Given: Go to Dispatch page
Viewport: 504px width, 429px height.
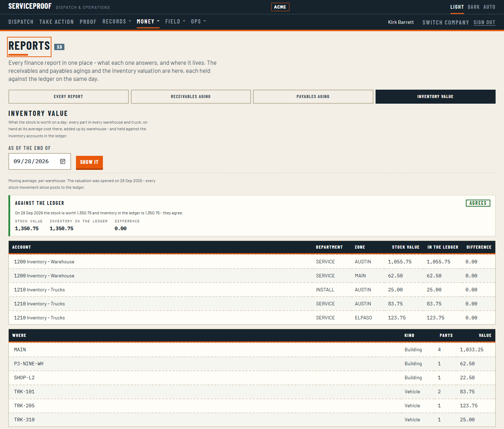Looking at the screenshot, I should pos(21,22).
